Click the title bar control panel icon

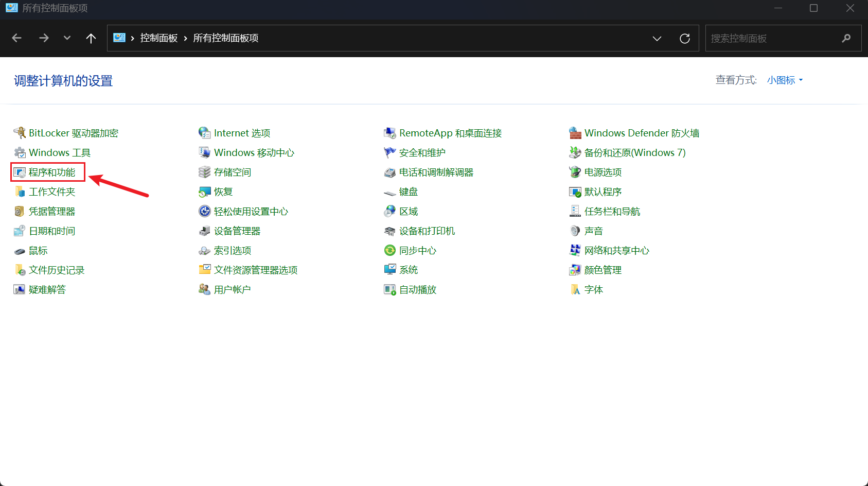tap(12, 8)
